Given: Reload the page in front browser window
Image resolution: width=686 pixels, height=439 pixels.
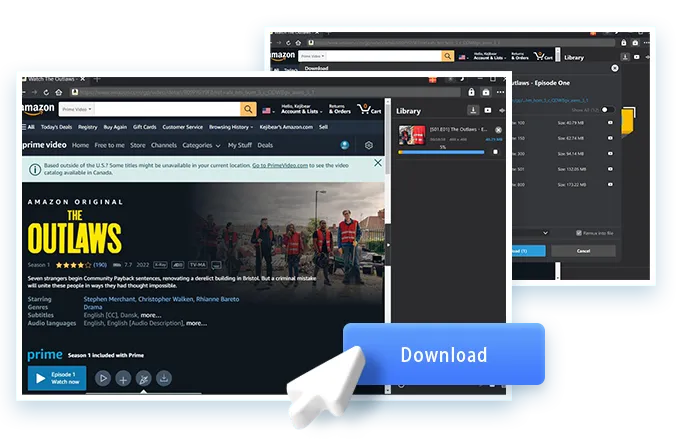Looking at the screenshot, I should click(46, 92).
